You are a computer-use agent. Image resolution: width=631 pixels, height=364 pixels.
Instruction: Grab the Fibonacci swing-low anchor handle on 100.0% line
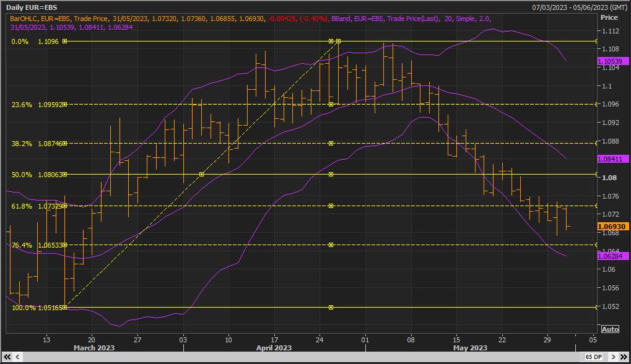[x=65, y=308]
